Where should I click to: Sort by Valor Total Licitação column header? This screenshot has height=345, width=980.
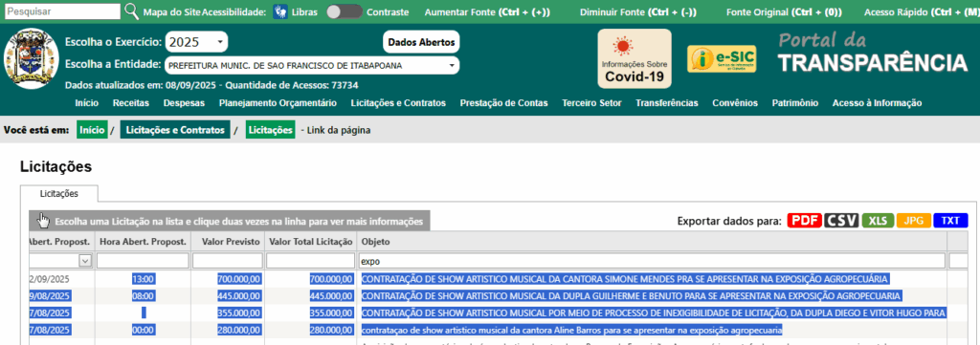coord(311,242)
